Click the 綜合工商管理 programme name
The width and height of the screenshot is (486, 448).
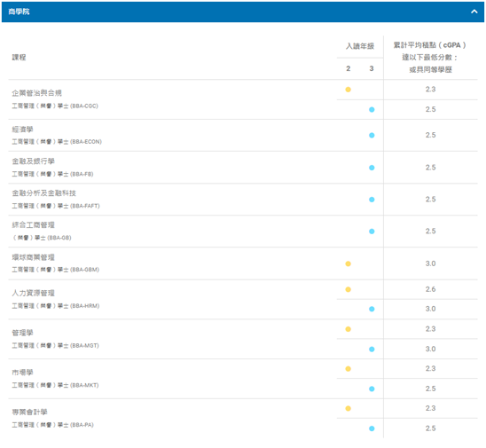click(33, 225)
